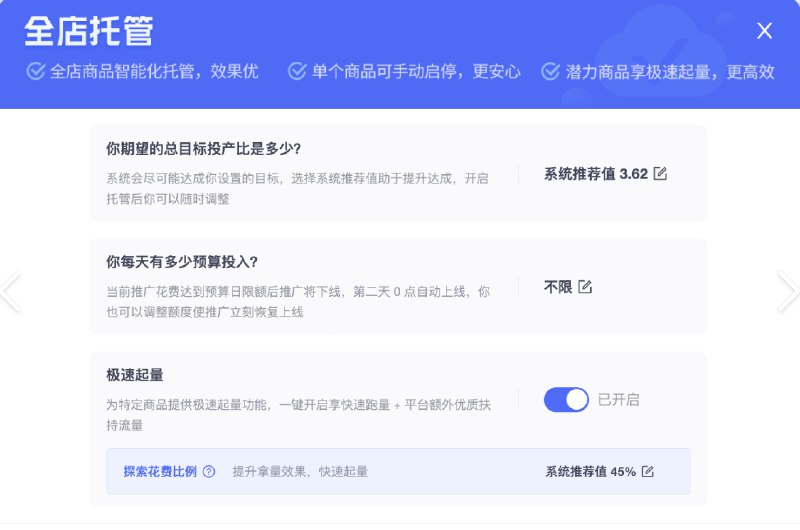Click the 已开启 status label

[618, 399]
